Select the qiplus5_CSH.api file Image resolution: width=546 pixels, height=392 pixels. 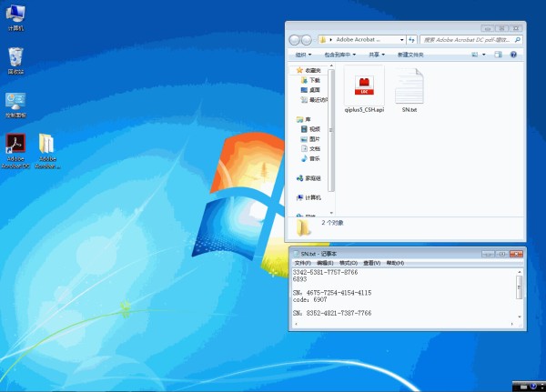pyautogui.click(x=364, y=89)
